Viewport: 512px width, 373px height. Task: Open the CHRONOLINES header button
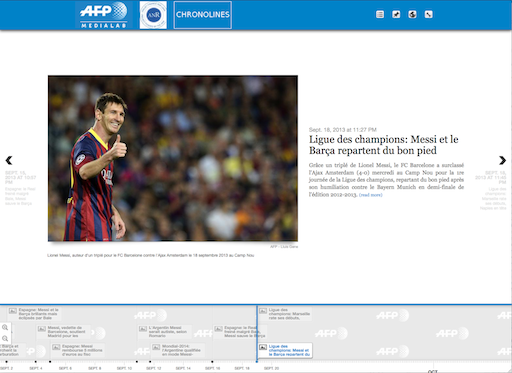click(203, 15)
